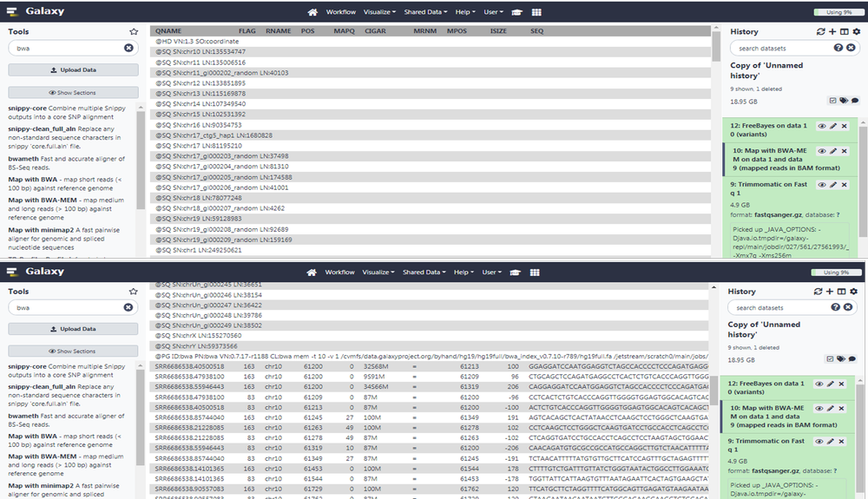Open Map with minimap2 tool in upper list

tap(41, 230)
